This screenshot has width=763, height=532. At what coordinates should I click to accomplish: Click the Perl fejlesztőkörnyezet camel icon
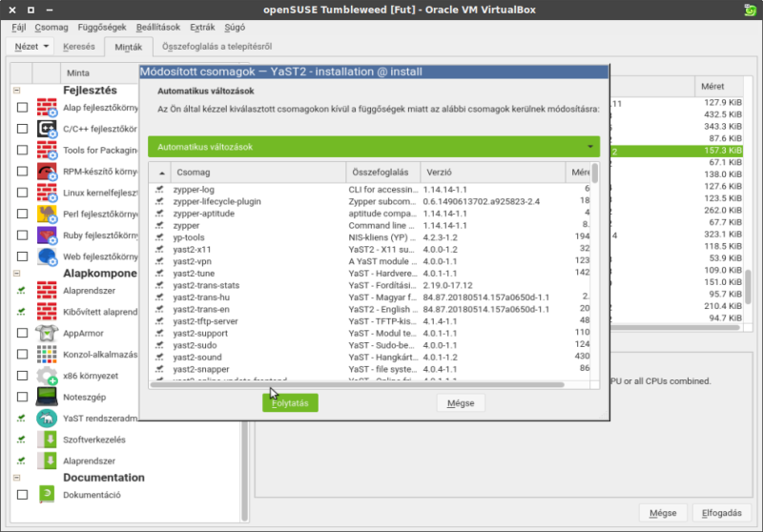coord(47,214)
